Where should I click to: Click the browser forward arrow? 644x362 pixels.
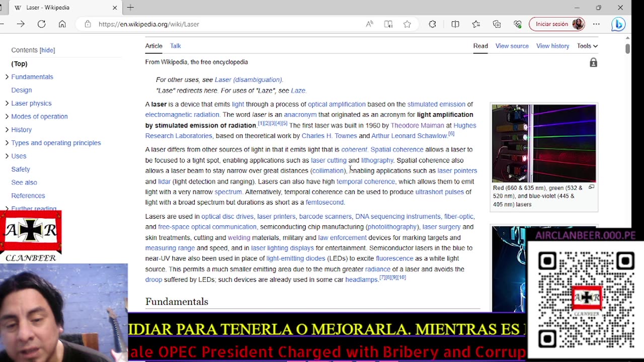pyautogui.click(x=21, y=24)
